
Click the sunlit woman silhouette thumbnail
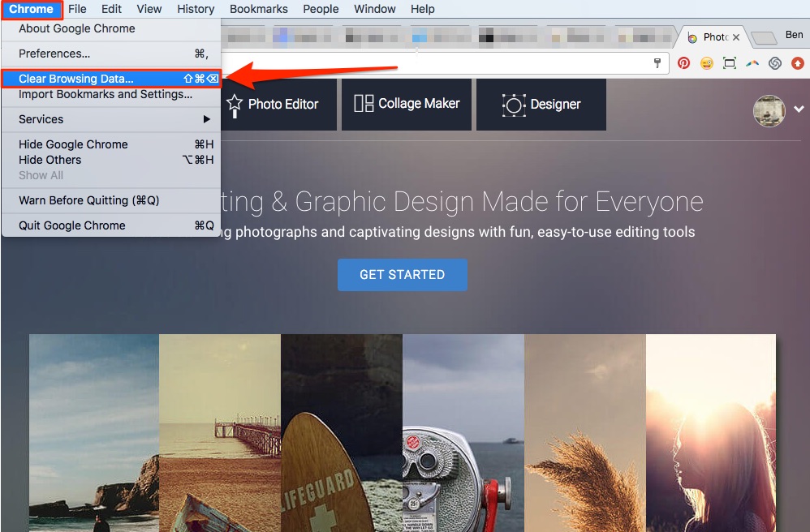pos(711,433)
